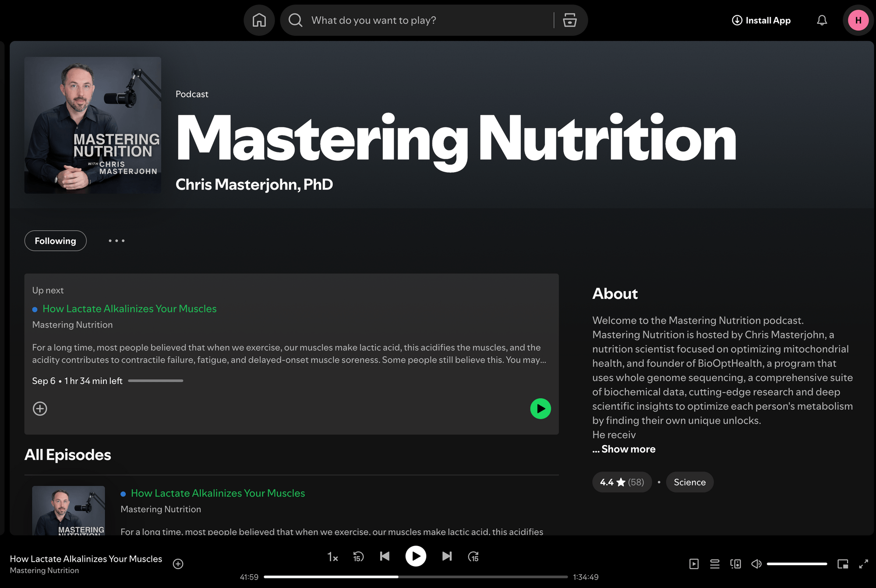The height and width of the screenshot is (588, 876).
Task: Click the All Episodes list episode thumbnail
Action: tap(68, 511)
